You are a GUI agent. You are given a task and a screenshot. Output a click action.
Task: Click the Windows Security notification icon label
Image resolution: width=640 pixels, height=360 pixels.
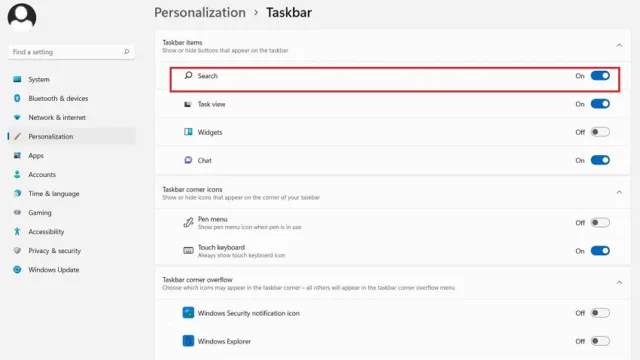point(249,313)
